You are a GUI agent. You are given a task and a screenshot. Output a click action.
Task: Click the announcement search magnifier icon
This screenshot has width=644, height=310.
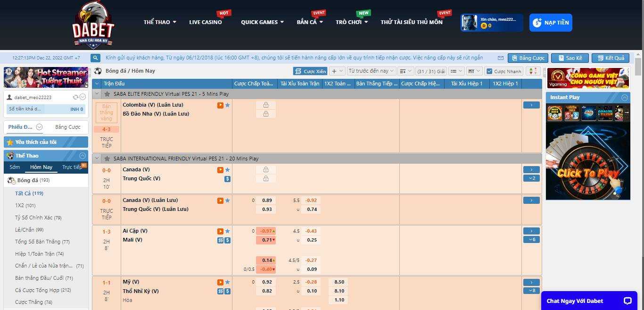tap(96, 58)
